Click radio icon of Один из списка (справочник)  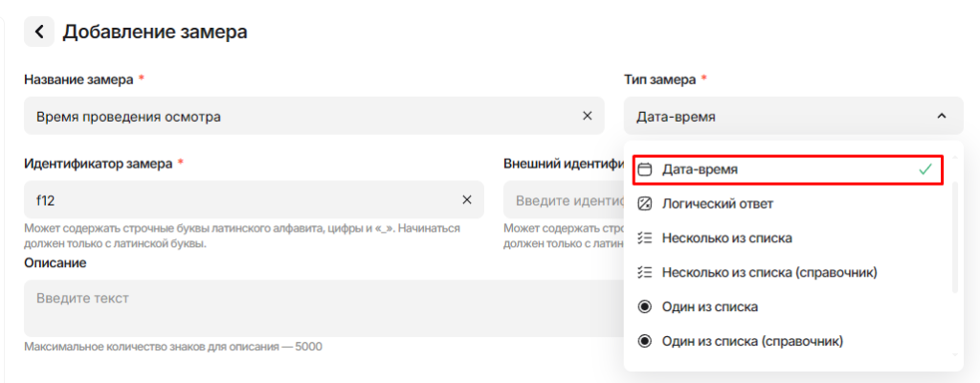tap(645, 342)
